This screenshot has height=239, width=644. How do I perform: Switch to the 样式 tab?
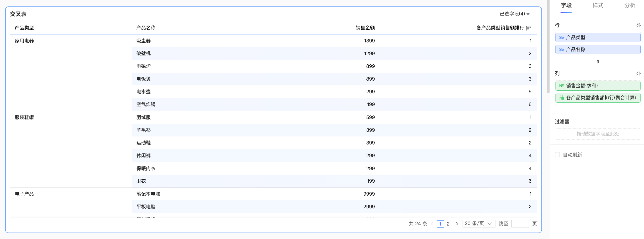coord(598,5)
